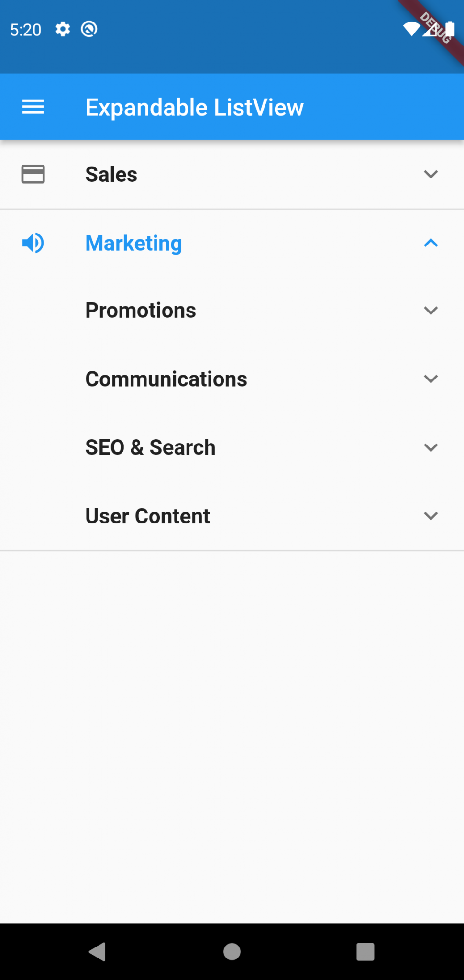Collapse the Marketing section
Image resolution: width=464 pixels, height=980 pixels.
click(x=431, y=243)
